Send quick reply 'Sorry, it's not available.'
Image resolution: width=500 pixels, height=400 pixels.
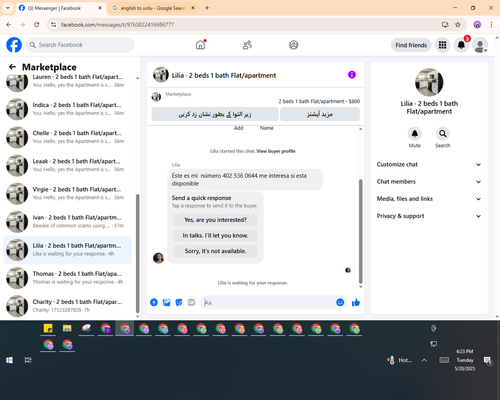(215, 251)
